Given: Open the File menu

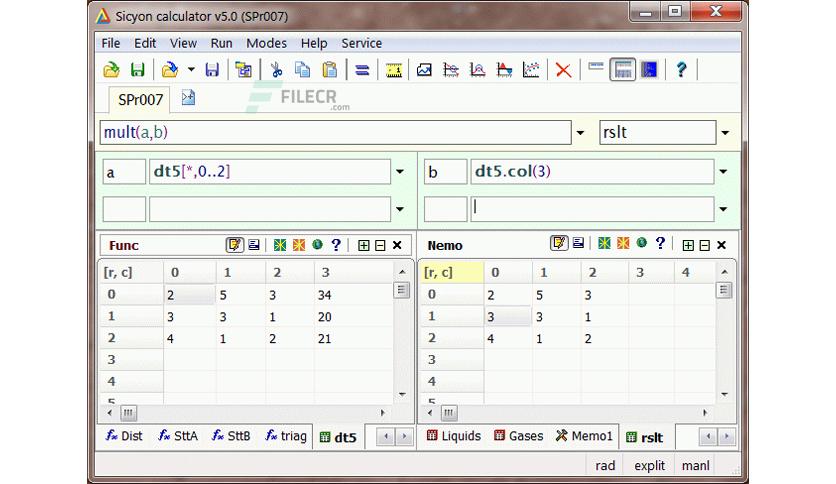Looking at the screenshot, I should click(x=110, y=43).
